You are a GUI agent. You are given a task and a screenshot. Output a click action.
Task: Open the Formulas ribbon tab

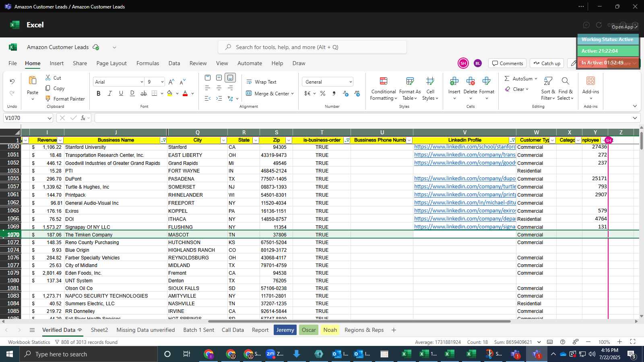[x=148, y=63]
